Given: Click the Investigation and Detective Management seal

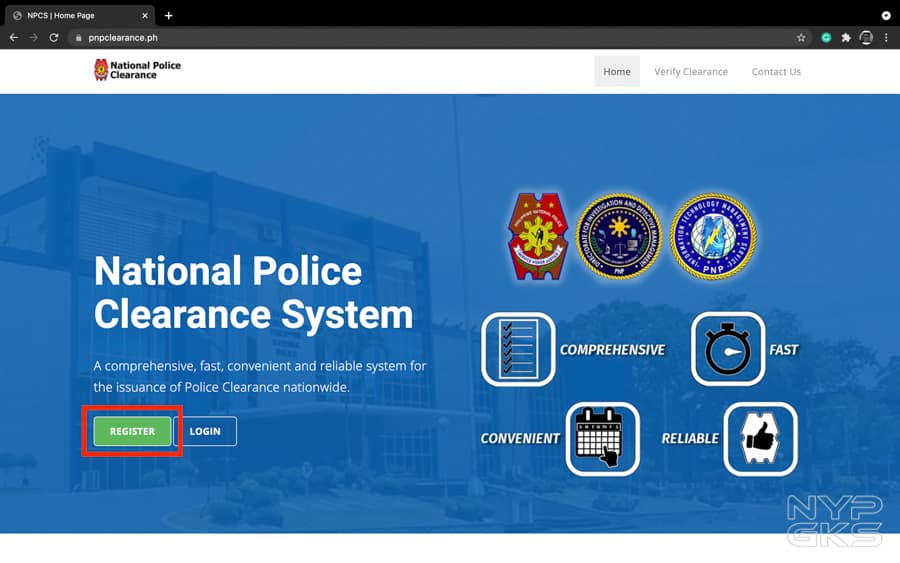Looking at the screenshot, I should pos(619,236).
